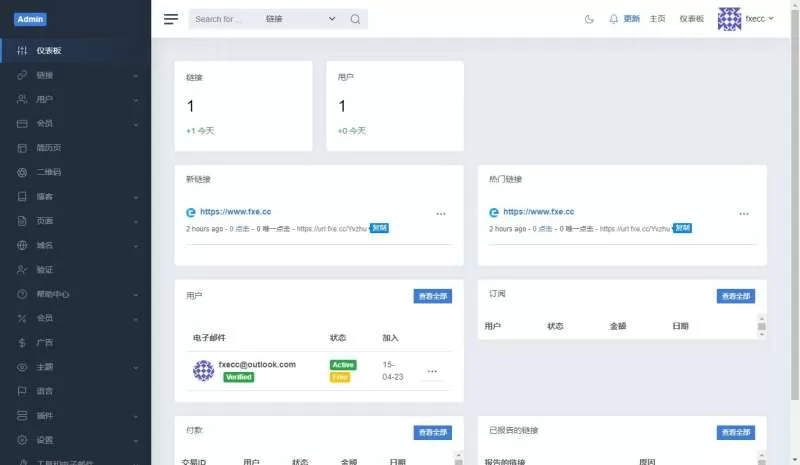The image size is (800, 465).
Task: Click the percent sign icon in sidebar
Action: pos(22,319)
